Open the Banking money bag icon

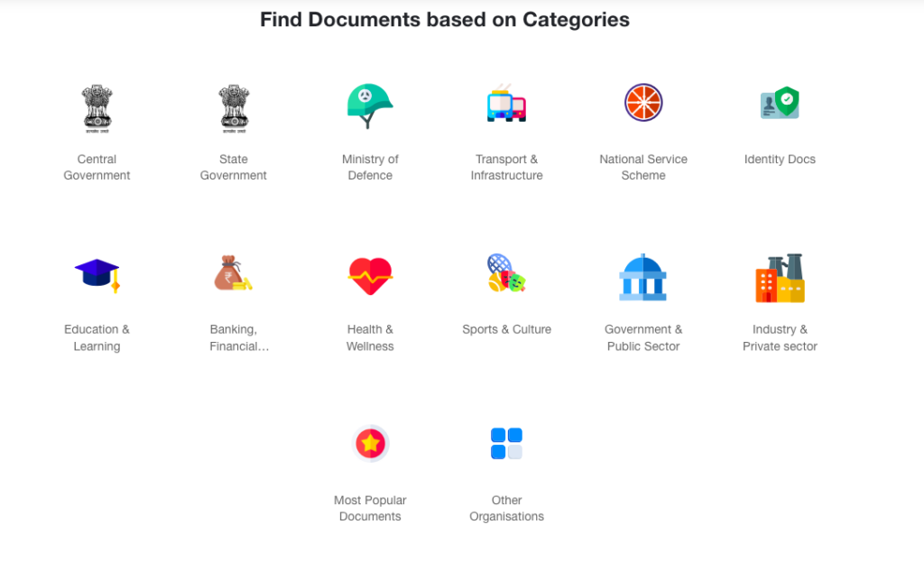pyautogui.click(x=233, y=273)
